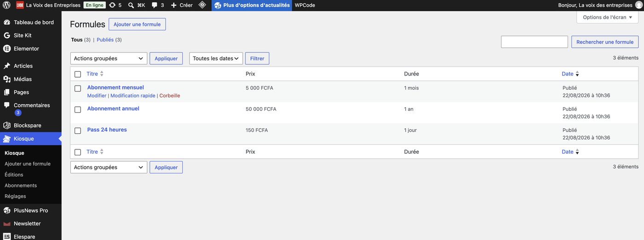Open Éditions submenu item
The image size is (644, 240).
(14, 175)
